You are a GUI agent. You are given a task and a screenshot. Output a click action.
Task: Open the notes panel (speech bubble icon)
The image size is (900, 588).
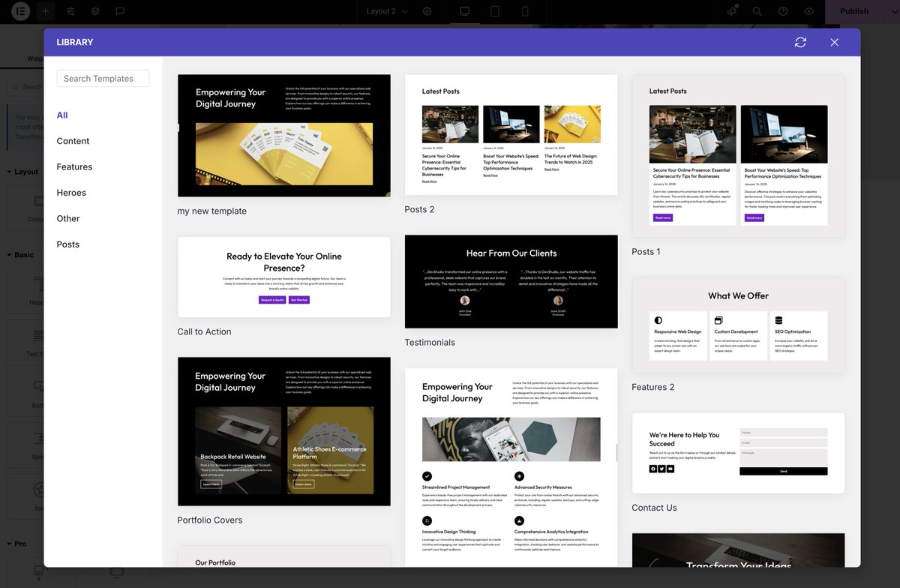point(118,11)
